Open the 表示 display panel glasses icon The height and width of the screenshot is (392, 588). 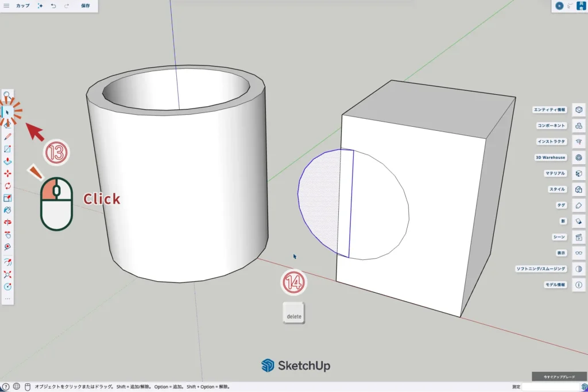[x=579, y=253]
